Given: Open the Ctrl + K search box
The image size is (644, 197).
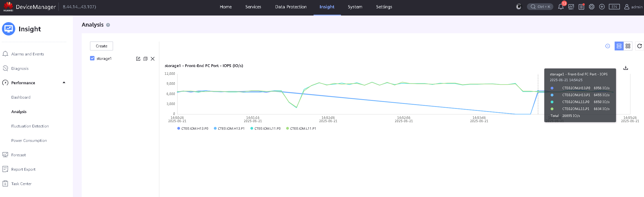Looking at the screenshot, I should click(540, 7).
